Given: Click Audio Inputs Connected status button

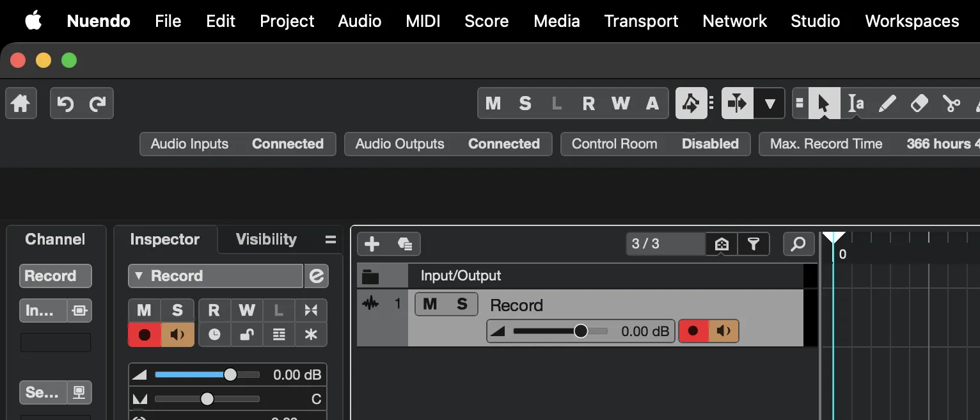Looking at the screenshot, I should (x=237, y=144).
